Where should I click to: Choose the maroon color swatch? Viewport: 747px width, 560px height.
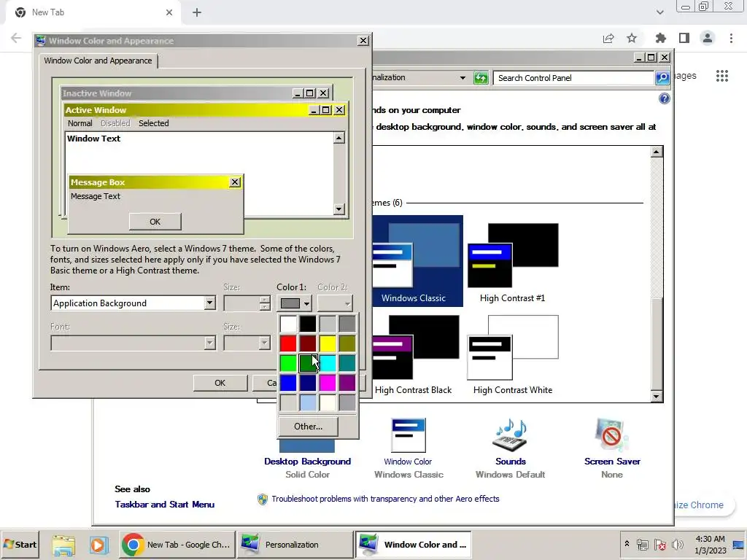308,343
